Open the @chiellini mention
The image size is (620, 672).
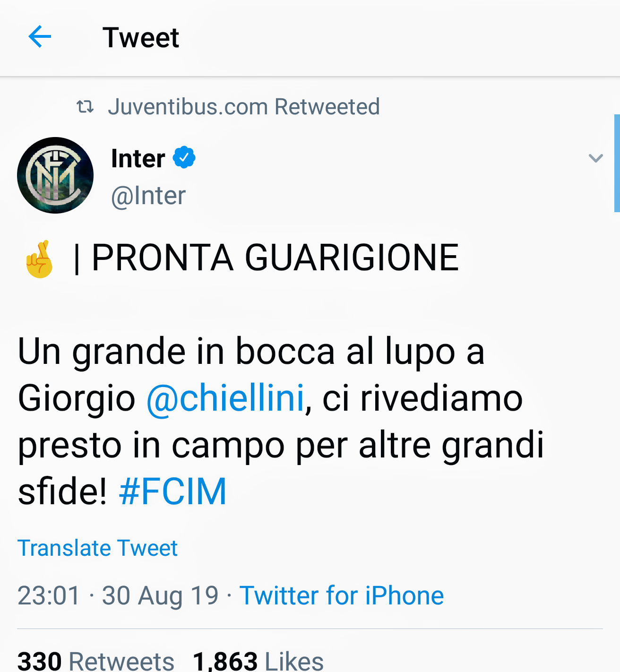pos(225,398)
